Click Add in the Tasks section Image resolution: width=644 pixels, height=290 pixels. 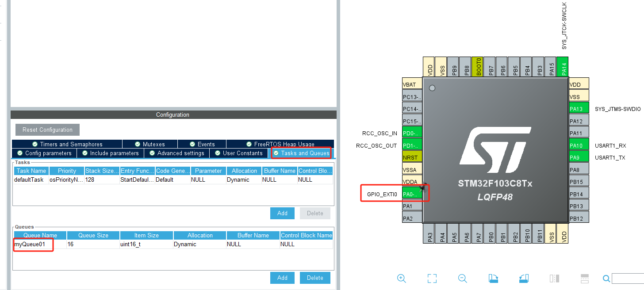tap(282, 213)
